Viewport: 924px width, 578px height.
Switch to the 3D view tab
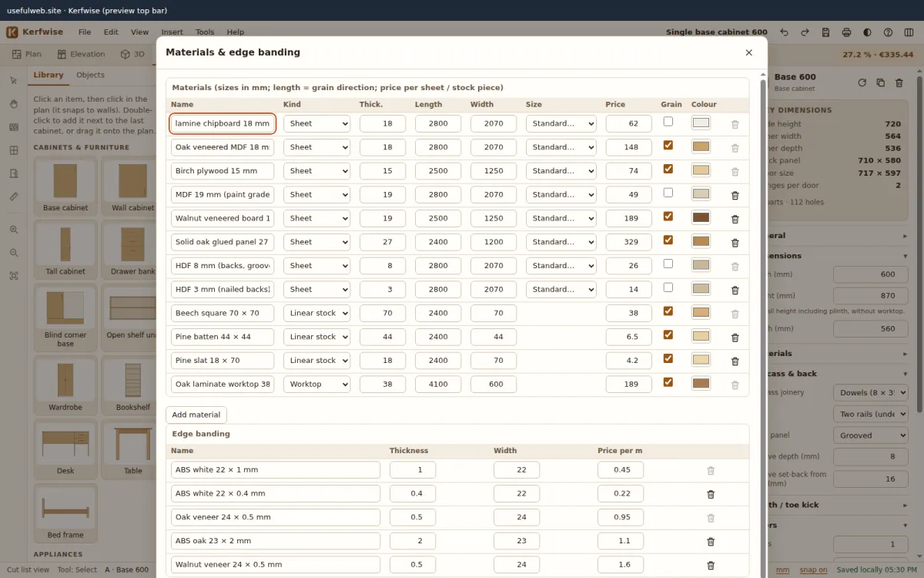(132, 54)
